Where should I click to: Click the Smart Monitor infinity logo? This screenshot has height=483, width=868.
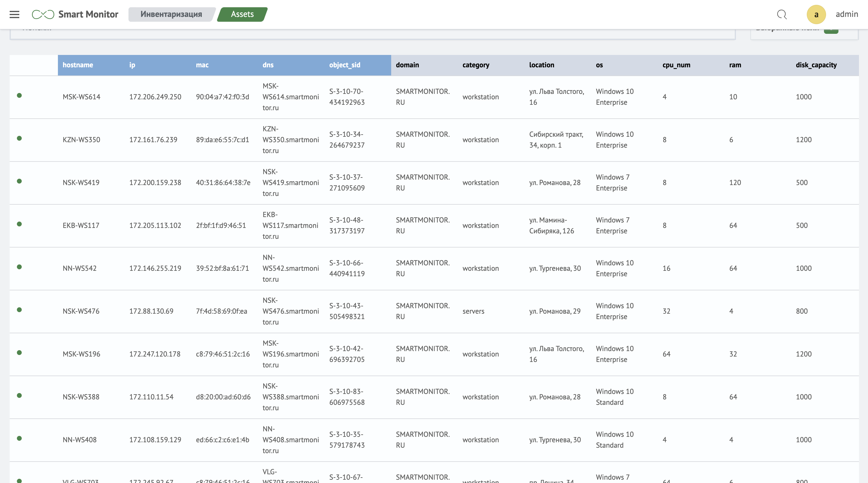[43, 14]
